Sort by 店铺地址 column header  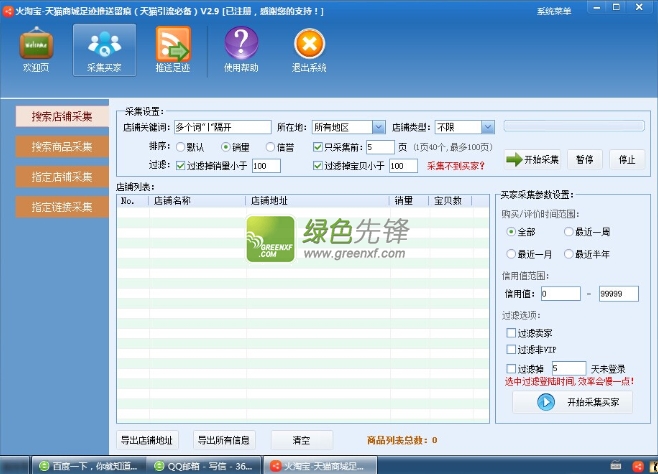(318, 201)
